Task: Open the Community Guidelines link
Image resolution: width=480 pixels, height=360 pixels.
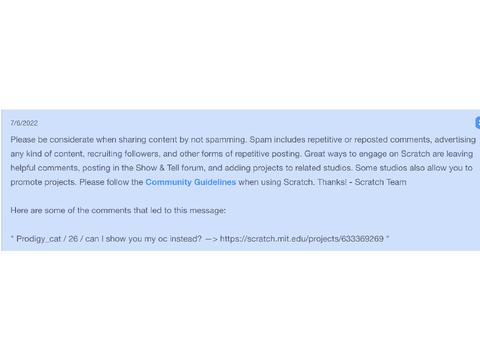Action: click(191, 182)
